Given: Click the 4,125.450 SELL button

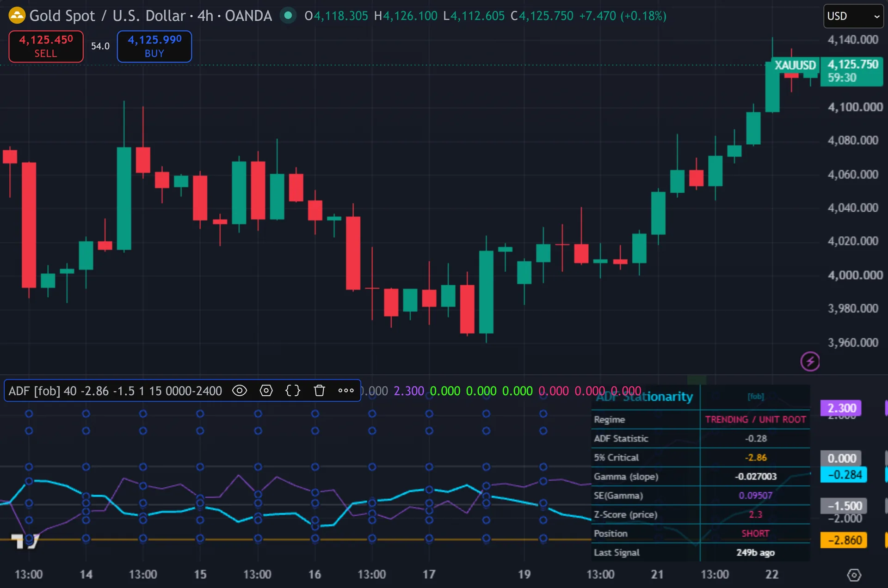Looking at the screenshot, I should tap(46, 46).
